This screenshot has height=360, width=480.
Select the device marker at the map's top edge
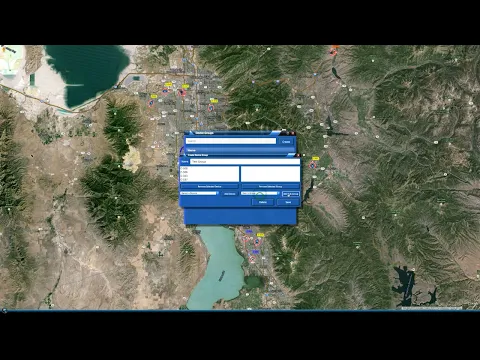[333, 52]
